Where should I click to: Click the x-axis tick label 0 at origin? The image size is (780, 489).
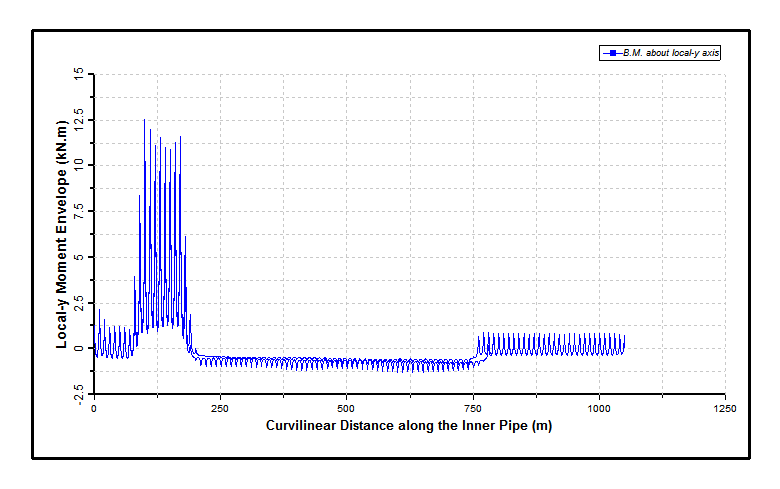pyautogui.click(x=94, y=408)
